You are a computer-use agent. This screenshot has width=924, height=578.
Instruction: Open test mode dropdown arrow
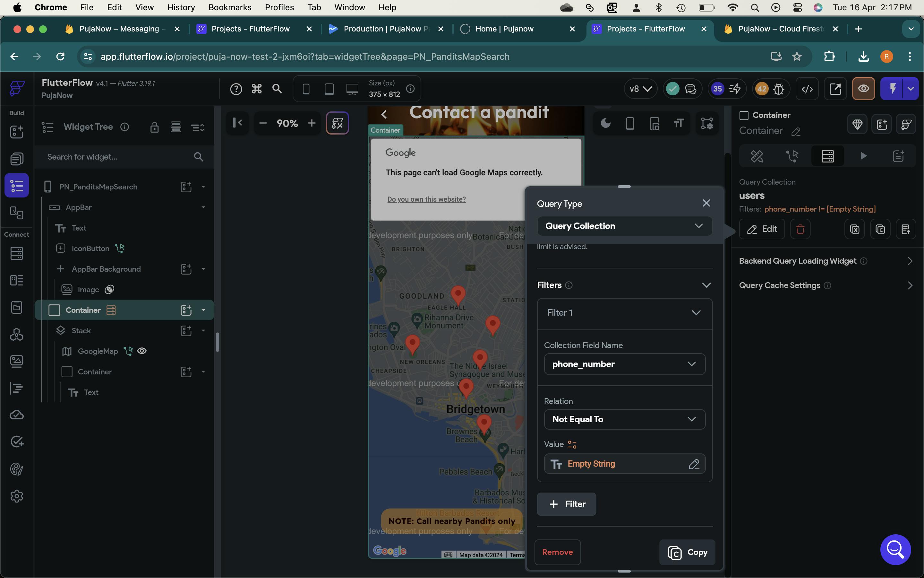[x=911, y=89]
